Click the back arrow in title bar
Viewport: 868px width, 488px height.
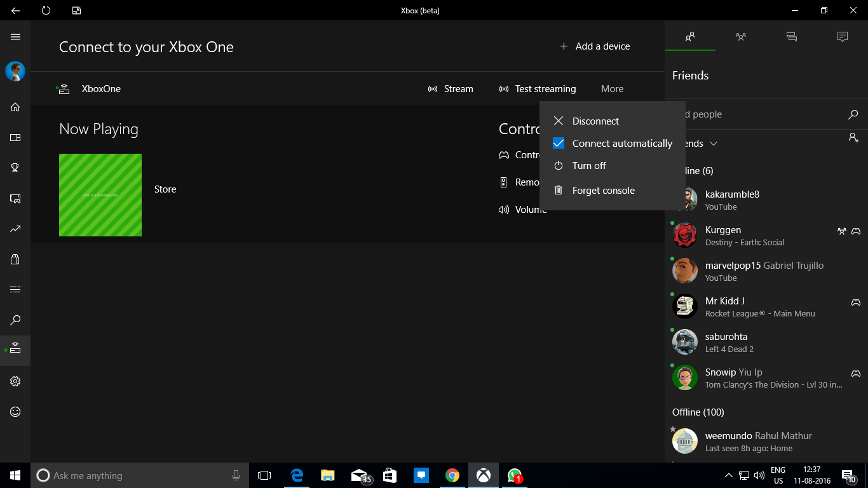(15, 10)
